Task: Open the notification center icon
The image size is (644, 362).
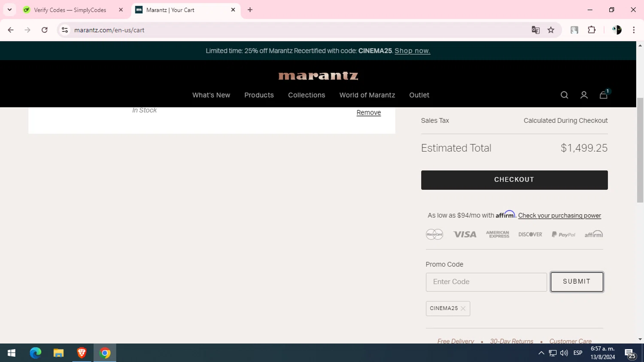Action: pyautogui.click(x=630, y=353)
